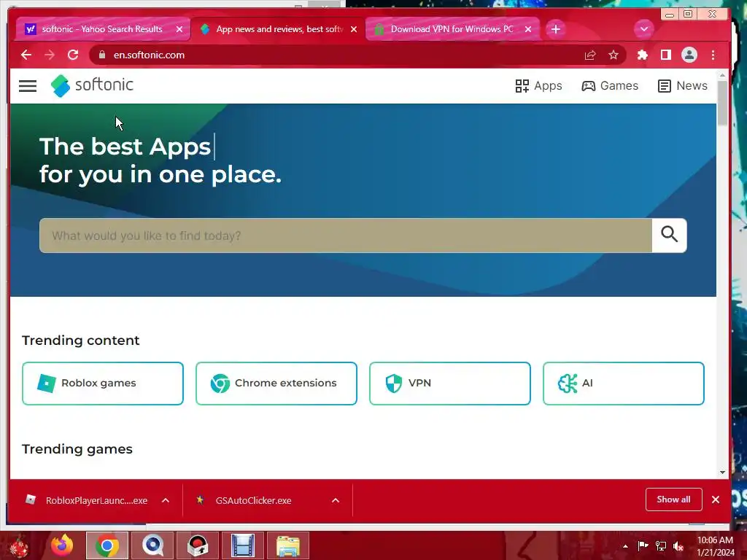Open the Roblox games trending card
This screenshot has height=560, width=747.
tap(103, 384)
